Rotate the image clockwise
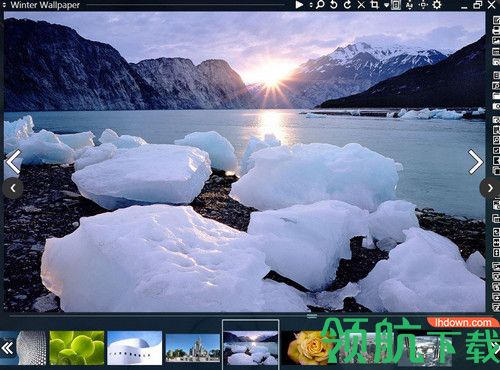 pyautogui.click(x=347, y=5)
